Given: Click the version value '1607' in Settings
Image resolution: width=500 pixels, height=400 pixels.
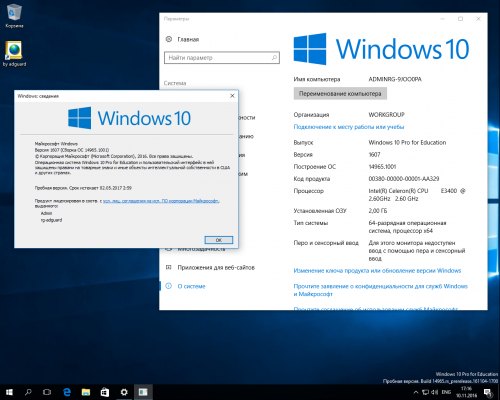Looking at the screenshot, I should [374, 154].
